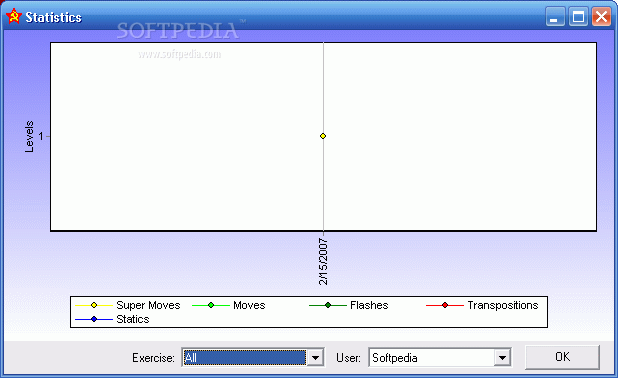Click the Exercise: label
The image size is (618, 378).
point(153,358)
